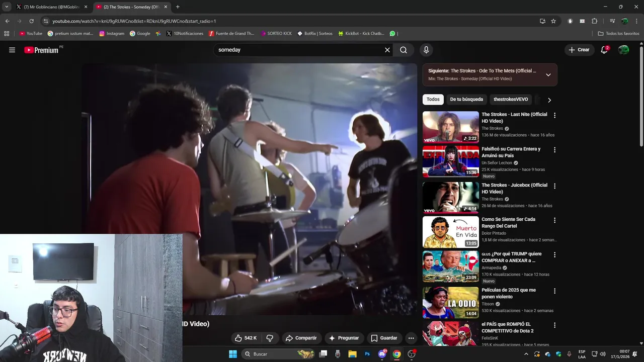
Task: Click the Crear button
Action: coord(579,50)
